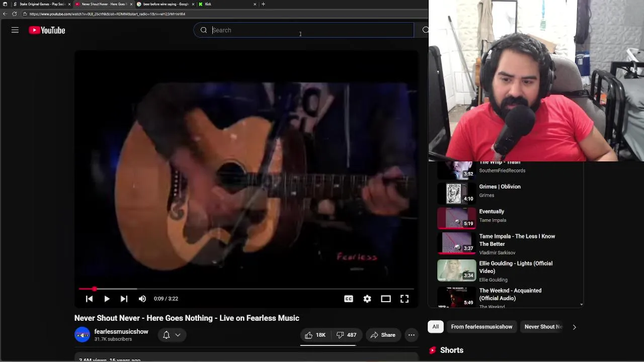Expand the notification preferences chevron

click(x=178, y=335)
